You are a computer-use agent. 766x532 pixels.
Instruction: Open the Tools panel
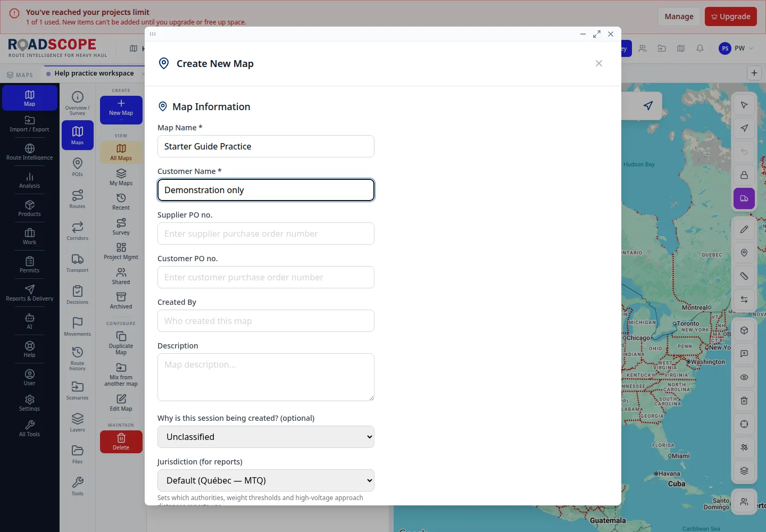point(78,486)
